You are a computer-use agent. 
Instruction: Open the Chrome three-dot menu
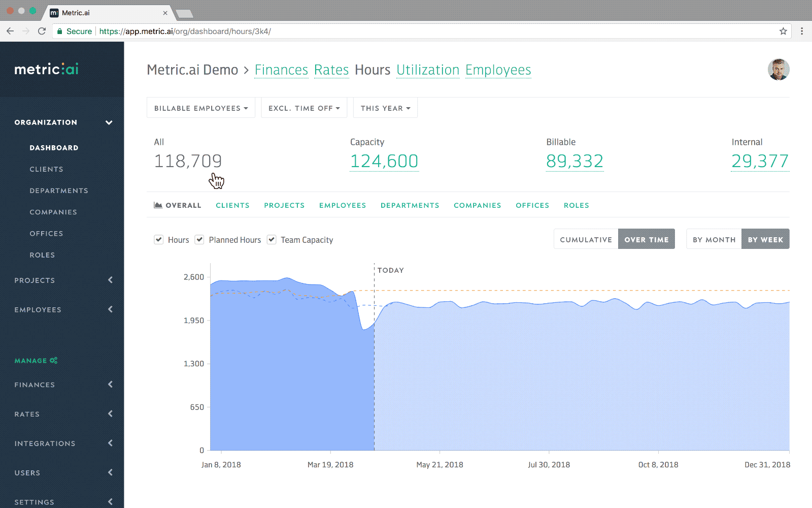(x=802, y=31)
